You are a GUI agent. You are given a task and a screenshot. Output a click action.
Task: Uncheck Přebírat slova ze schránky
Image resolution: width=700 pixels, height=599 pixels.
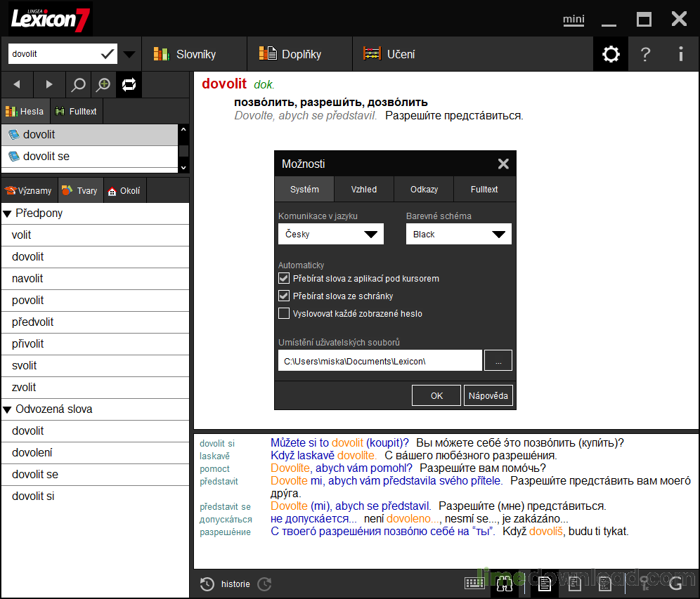[283, 296]
